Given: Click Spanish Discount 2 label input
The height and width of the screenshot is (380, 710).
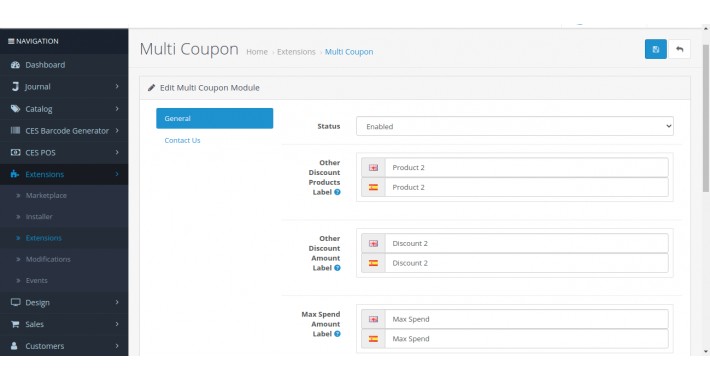Looking at the screenshot, I should [527, 263].
